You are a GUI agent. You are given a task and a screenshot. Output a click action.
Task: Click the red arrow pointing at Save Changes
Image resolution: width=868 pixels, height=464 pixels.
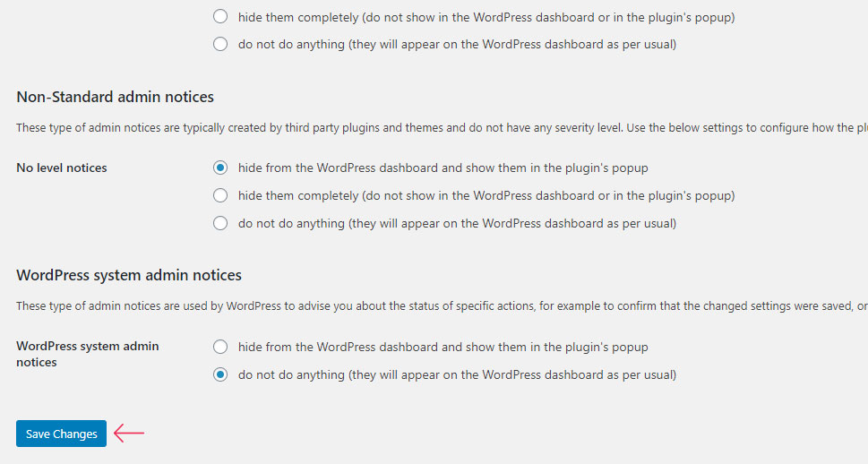coord(129,433)
